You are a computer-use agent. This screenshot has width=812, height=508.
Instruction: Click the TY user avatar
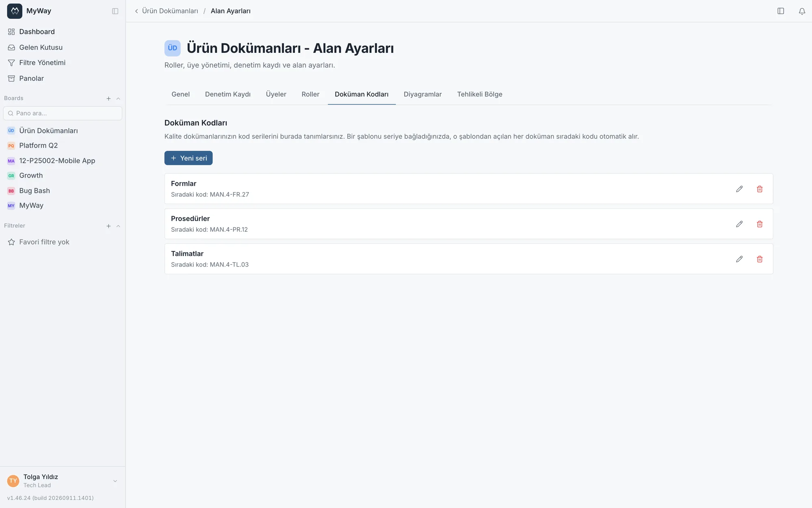tap(13, 481)
